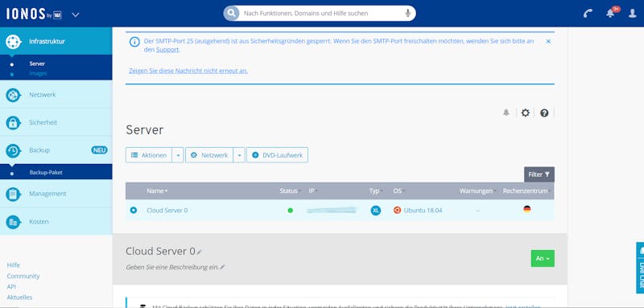The image size is (644, 308).
Task: Click the magnifier search icon
Action: click(x=231, y=13)
